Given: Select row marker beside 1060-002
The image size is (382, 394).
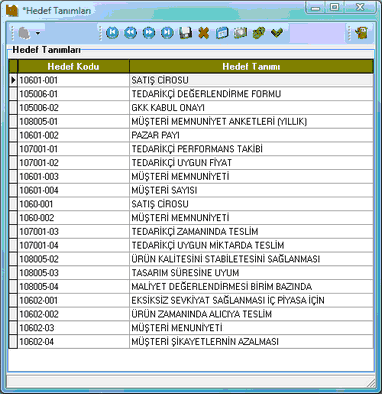Looking at the screenshot, I should (13, 218).
